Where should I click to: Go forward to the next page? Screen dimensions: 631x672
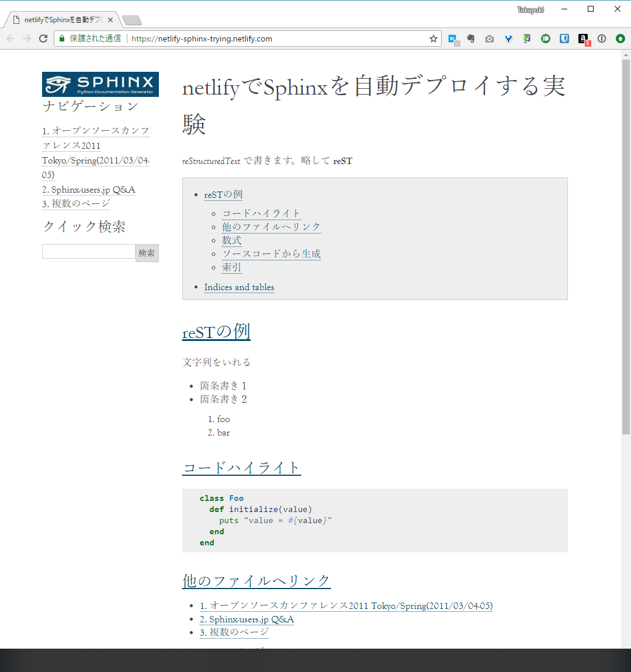[27, 39]
